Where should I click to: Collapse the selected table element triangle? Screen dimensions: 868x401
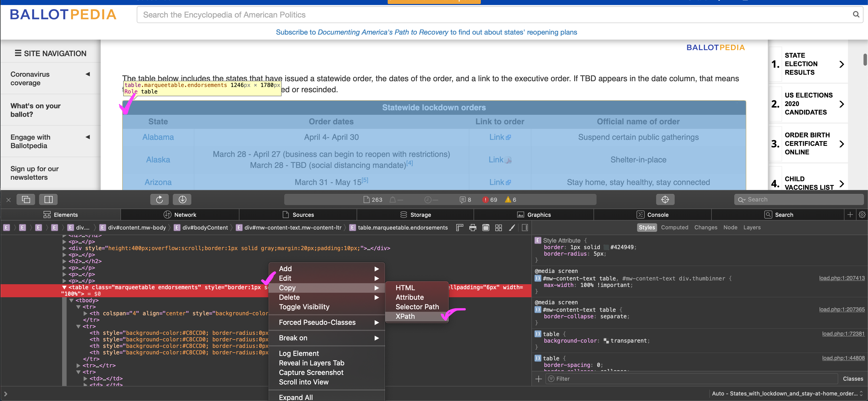(64, 288)
